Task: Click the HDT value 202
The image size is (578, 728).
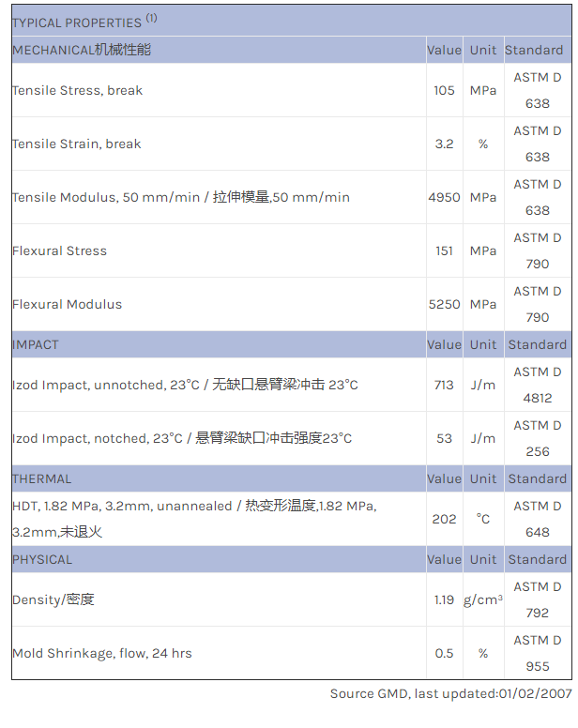Action: click(x=444, y=519)
